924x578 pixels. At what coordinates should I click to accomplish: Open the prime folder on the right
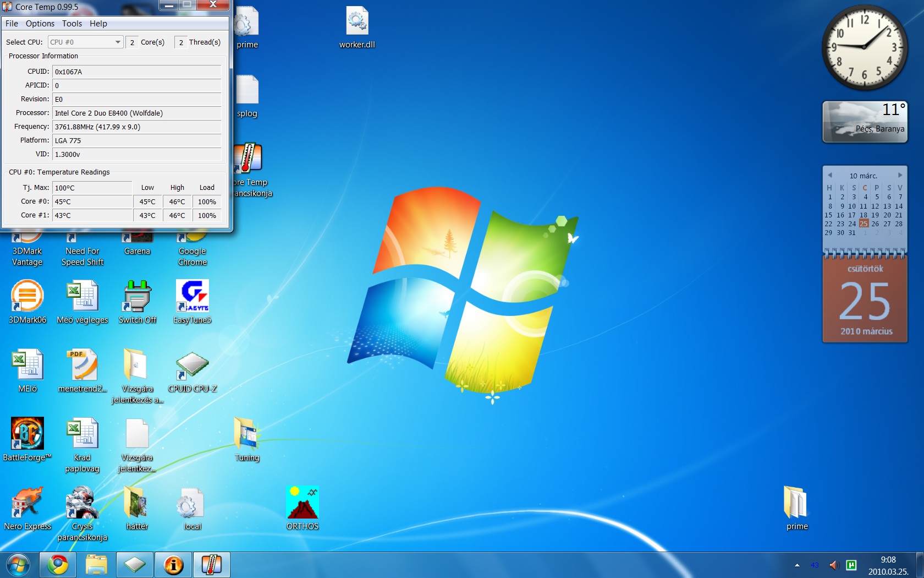coord(797,508)
